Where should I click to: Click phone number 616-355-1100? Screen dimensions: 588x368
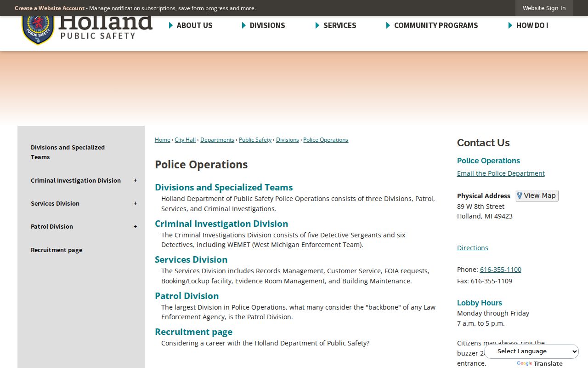click(501, 270)
